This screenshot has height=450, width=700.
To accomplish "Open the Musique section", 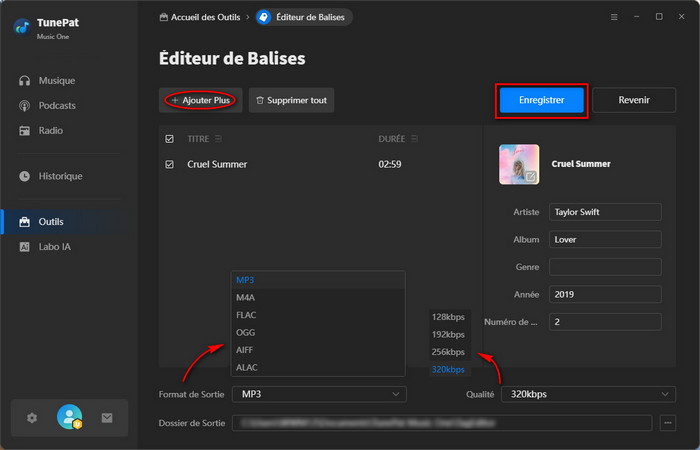I will coord(57,81).
